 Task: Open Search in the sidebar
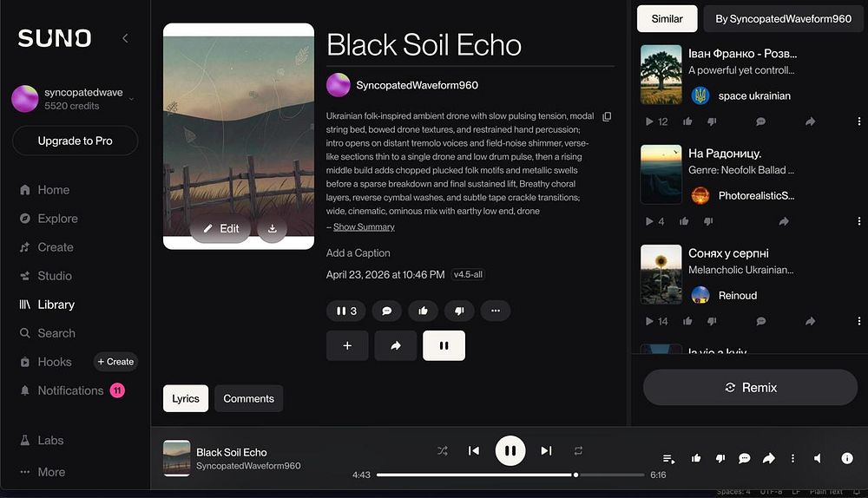[48, 333]
